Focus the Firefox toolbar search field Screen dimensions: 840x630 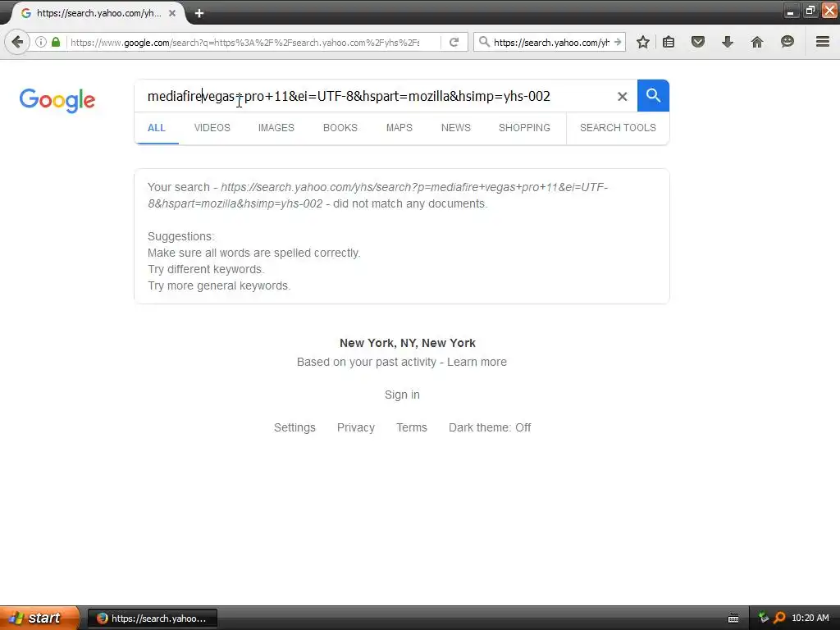(551, 42)
